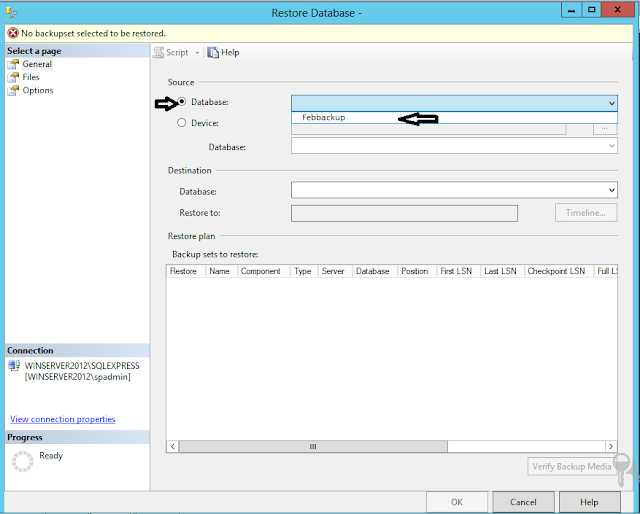Image resolution: width=640 pixels, height=514 pixels.
Task: Click the Server column header
Action: point(335,271)
